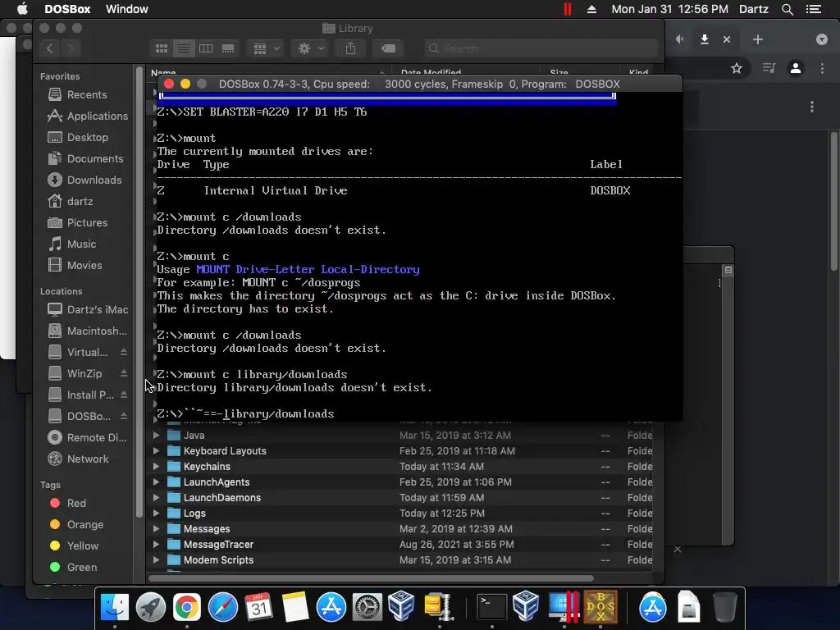Open a new Chrome tab with plus
The image size is (840, 630).
(757, 39)
